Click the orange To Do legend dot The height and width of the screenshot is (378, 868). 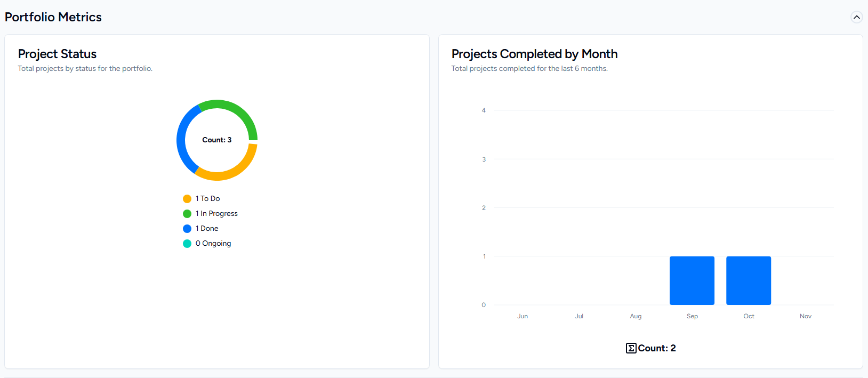187,199
